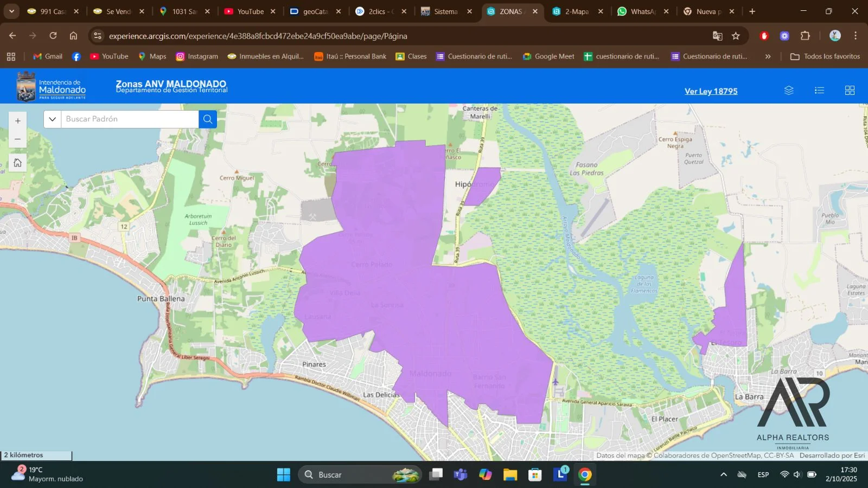Expand the search source dropdown arrow
Image resolution: width=868 pixels, height=488 pixels.
coord(53,119)
